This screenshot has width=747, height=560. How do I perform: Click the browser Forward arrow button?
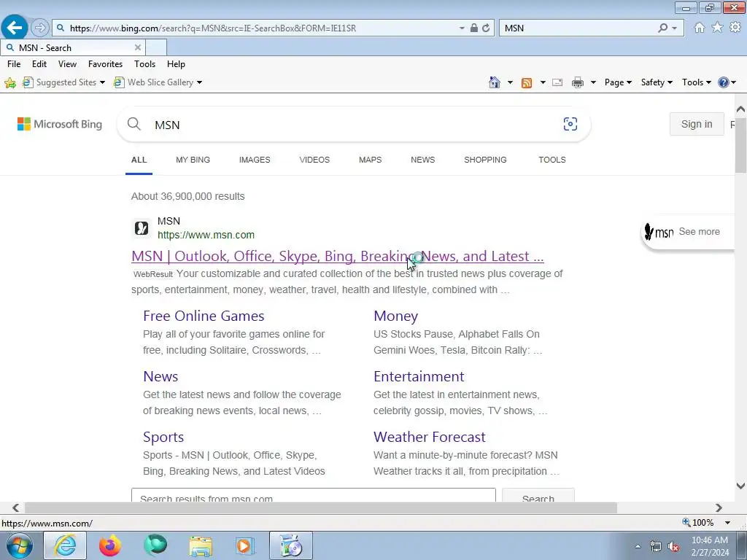pyautogui.click(x=40, y=28)
